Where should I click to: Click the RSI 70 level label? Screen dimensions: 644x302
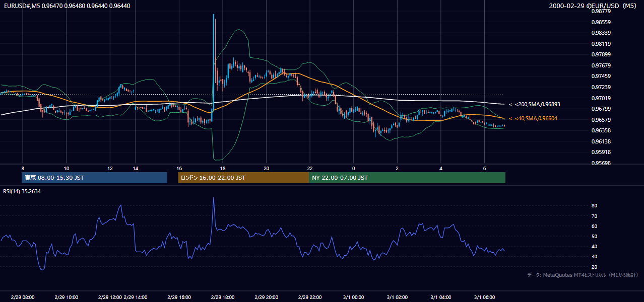point(594,216)
